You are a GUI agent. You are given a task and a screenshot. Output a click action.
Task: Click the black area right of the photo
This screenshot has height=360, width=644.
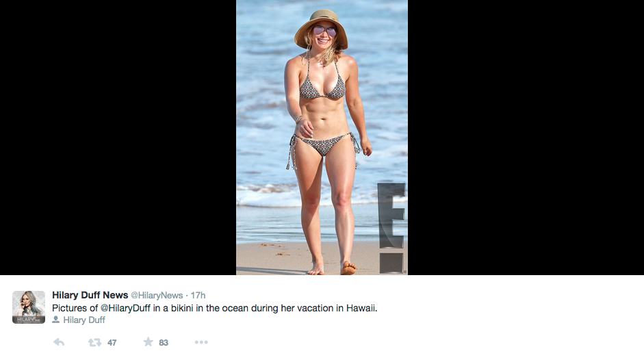(x=526, y=137)
